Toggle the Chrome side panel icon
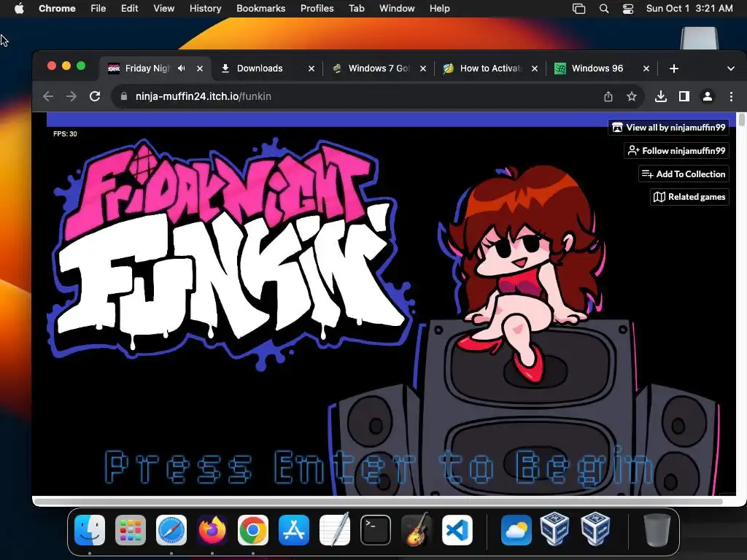 (684, 97)
